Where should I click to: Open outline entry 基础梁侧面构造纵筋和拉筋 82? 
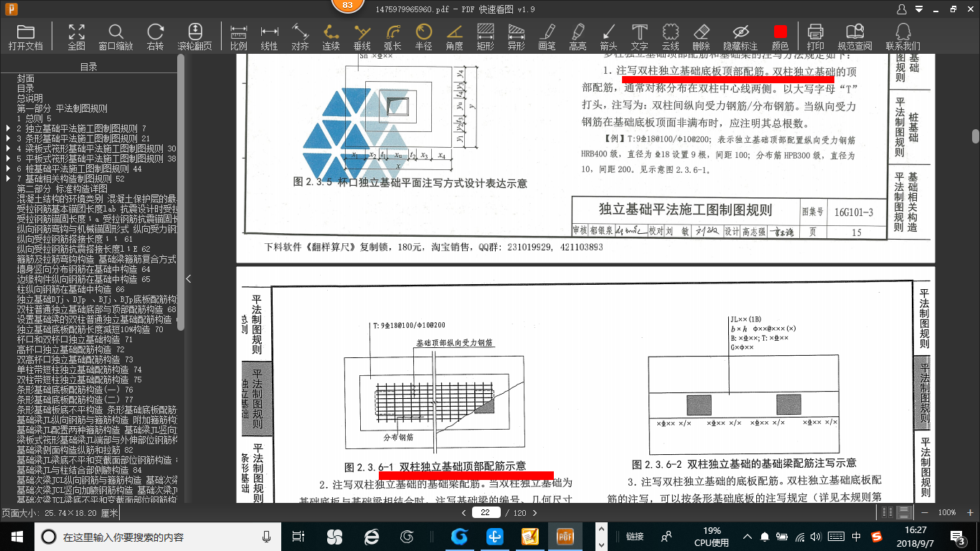[75, 450]
